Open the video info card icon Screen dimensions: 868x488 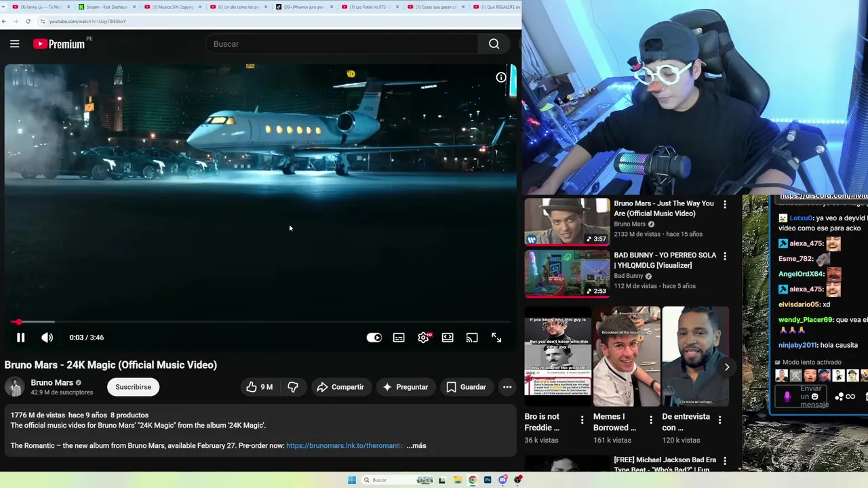[x=501, y=77]
